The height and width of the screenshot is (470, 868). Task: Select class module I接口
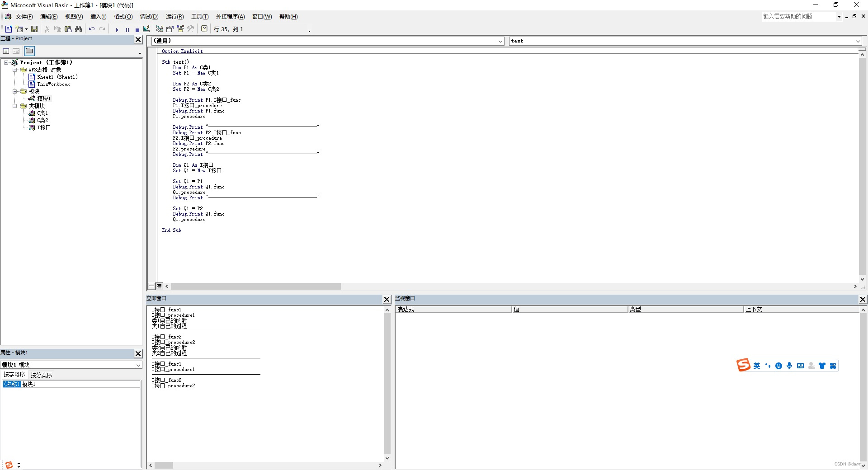44,127
